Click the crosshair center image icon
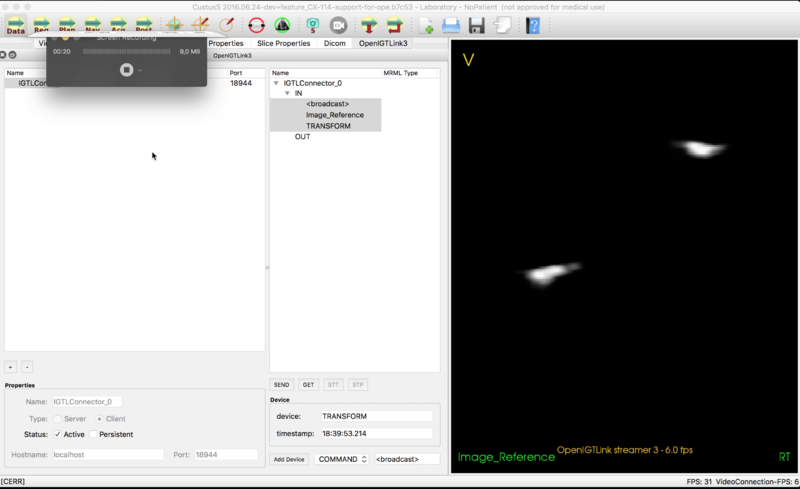The width and height of the screenshot is (800, 489). (173, 25)
